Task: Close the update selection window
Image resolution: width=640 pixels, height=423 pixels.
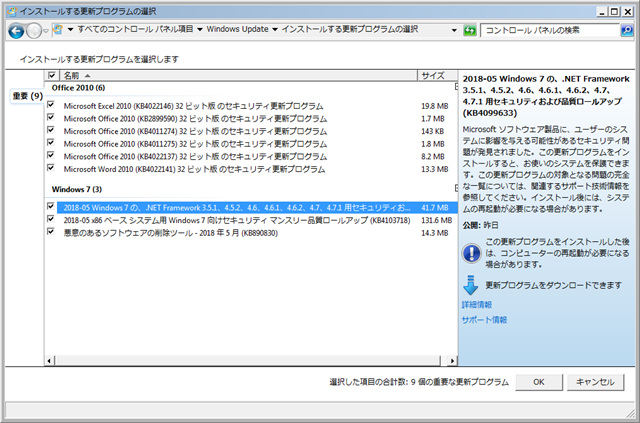Action: click(627, 12)
